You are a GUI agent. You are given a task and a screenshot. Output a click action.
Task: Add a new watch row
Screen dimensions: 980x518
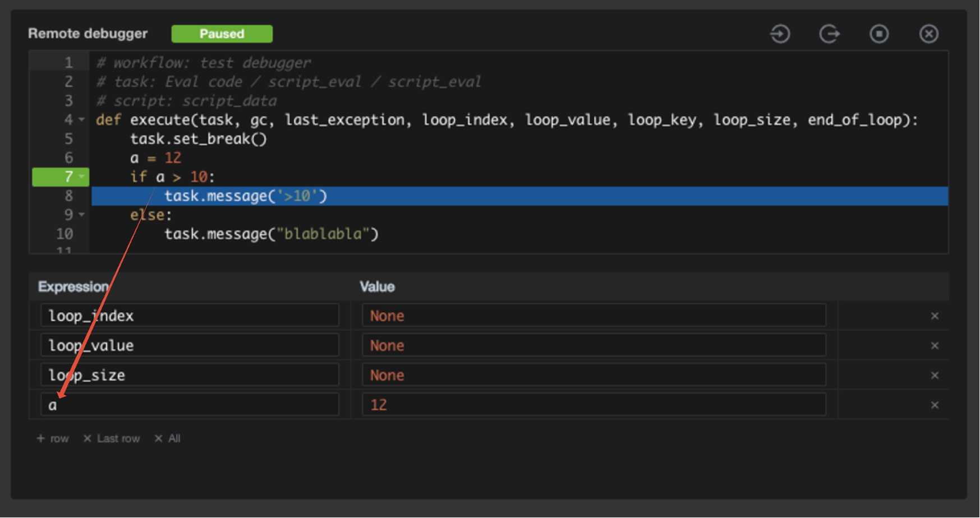click(53, 438)
